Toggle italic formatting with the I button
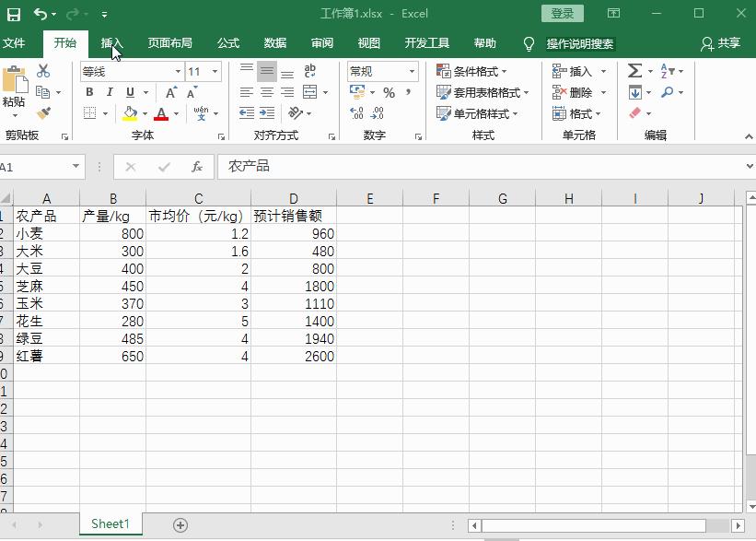 pos(110,91)
